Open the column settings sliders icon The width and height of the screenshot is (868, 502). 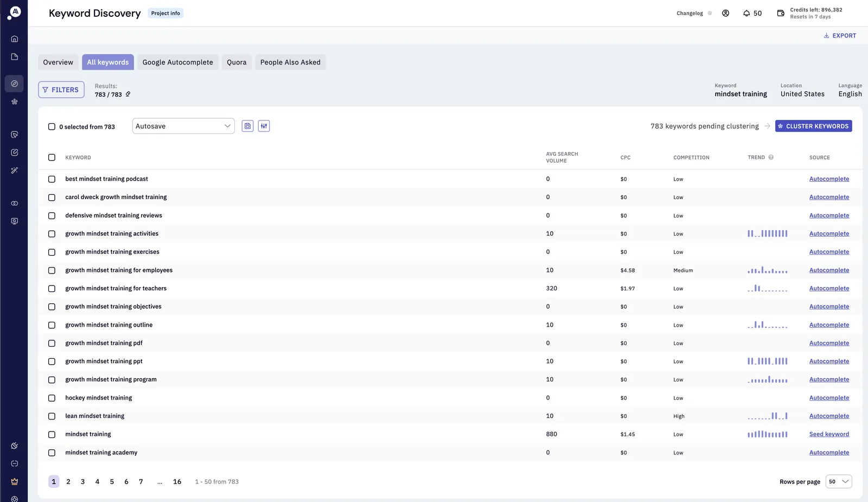click(x=264, y=126)
